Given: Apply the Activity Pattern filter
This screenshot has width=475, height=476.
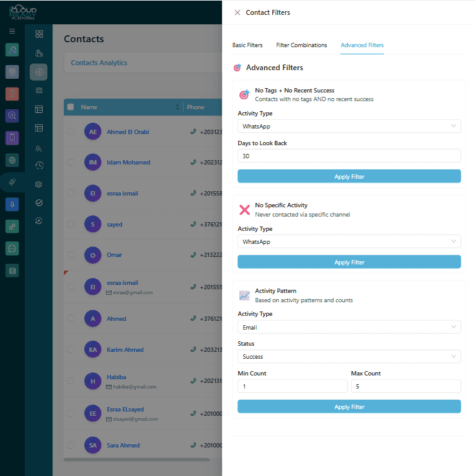Looking at the screenshot, I should click(x=349, y=407).
